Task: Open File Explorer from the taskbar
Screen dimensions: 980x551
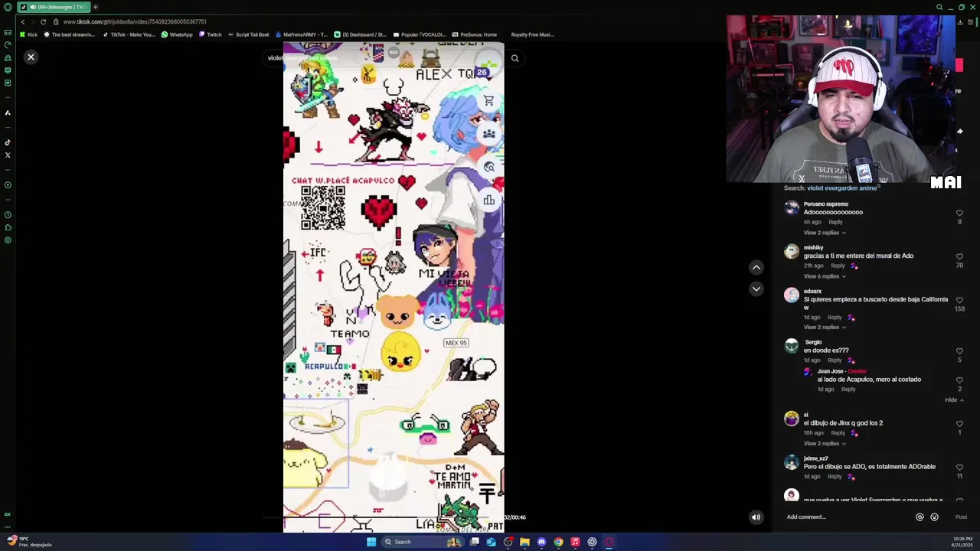Action: tap(524, 542)
